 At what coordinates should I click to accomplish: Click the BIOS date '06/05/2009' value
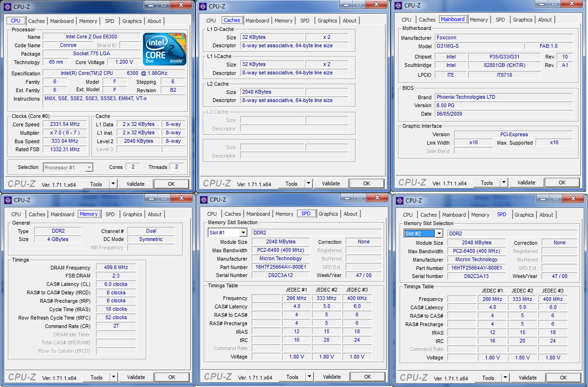click(x=504, y=114)
